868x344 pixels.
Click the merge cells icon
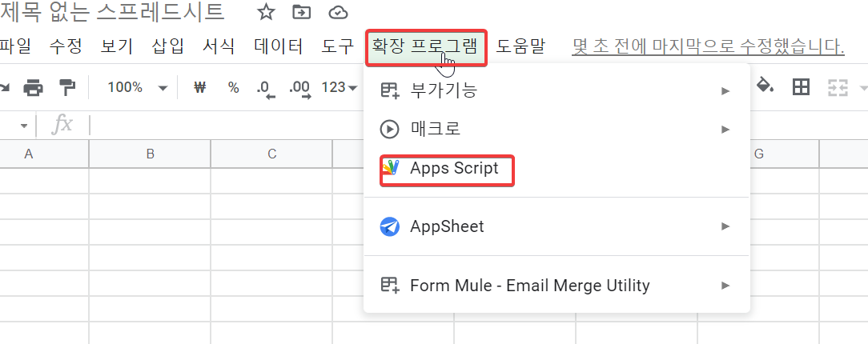pos(837,87)
